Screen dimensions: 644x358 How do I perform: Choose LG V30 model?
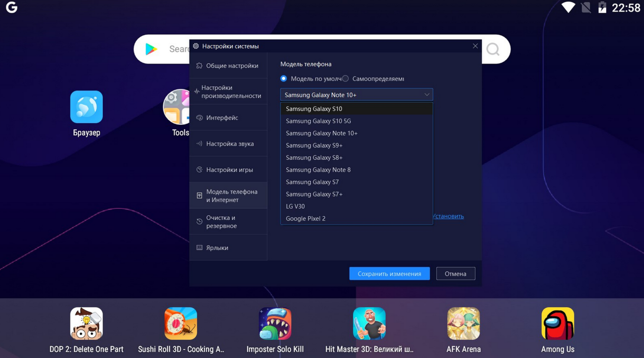[x=356, y=206]
